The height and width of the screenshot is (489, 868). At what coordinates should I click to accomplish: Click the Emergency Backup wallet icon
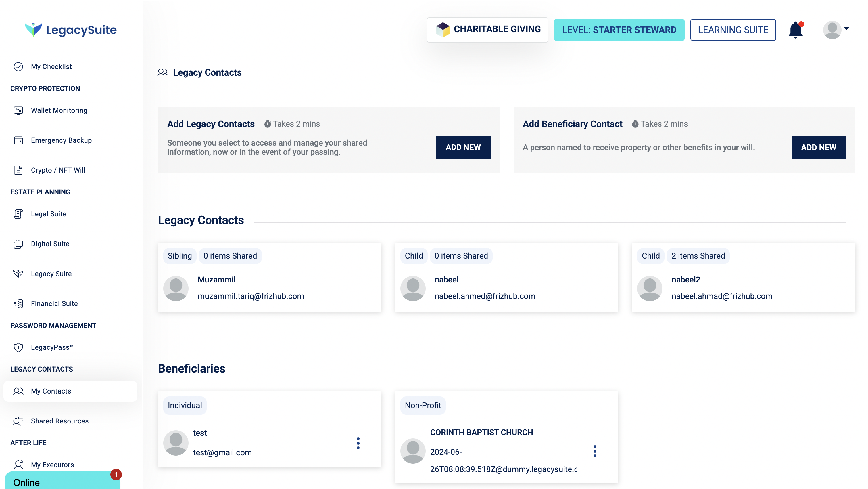[18, 140]
